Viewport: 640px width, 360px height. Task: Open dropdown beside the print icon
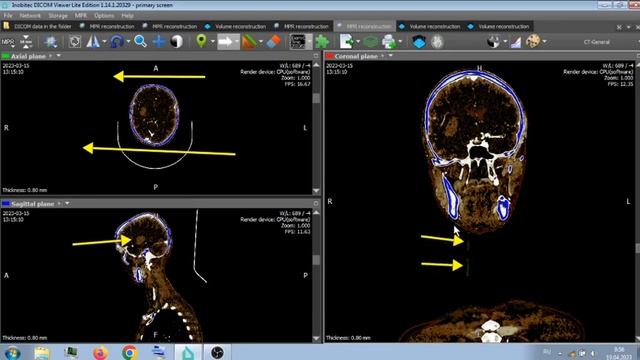[400, 42]
